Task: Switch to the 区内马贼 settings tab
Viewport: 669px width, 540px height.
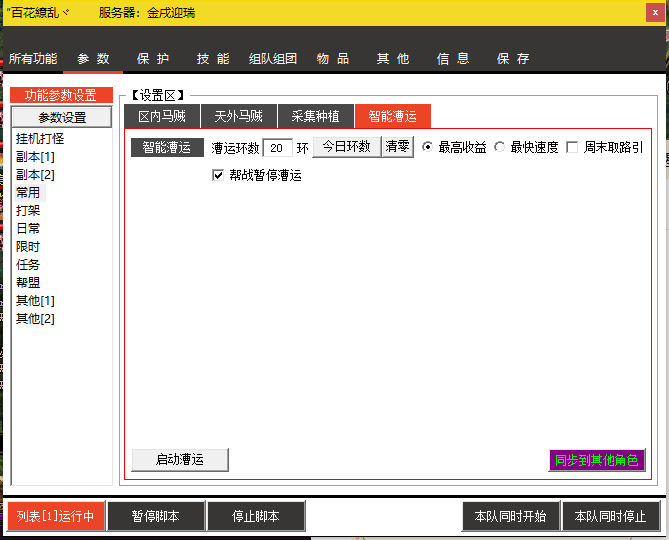Action: click(162, 116)
